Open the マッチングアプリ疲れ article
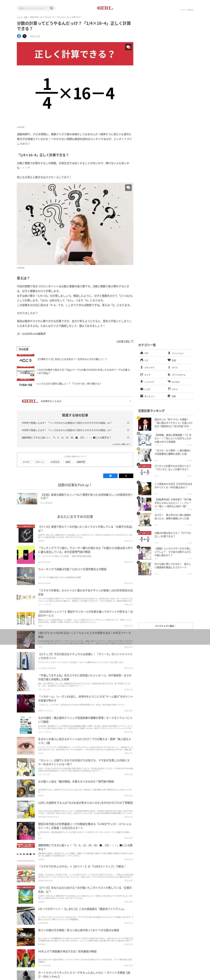Image resolution: width=210 pixels, height=980 pixels. (x=75, y=555)
